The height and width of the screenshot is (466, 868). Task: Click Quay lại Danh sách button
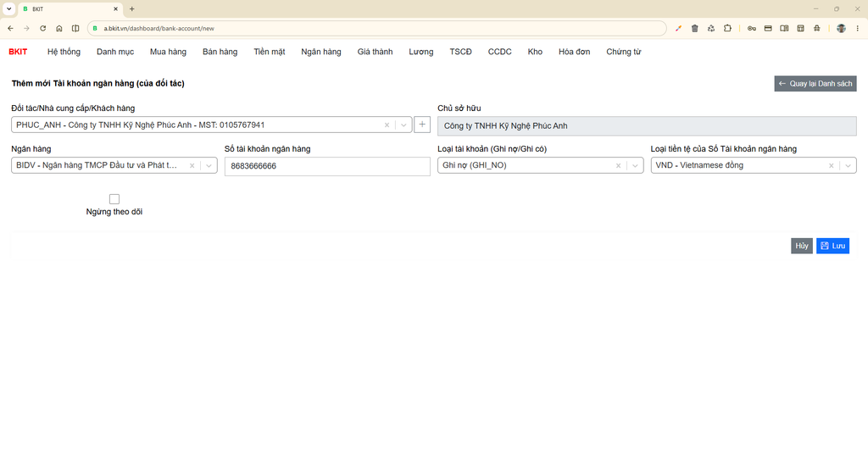tap(815, 84)
